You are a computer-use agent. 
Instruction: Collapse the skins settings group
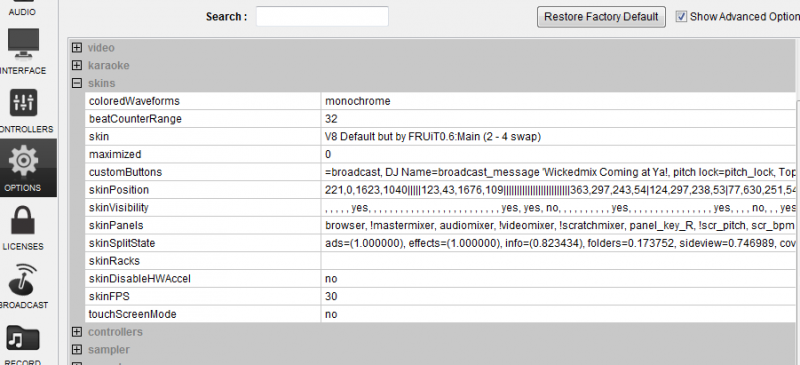pyautogui.click(x=77, y=83)
